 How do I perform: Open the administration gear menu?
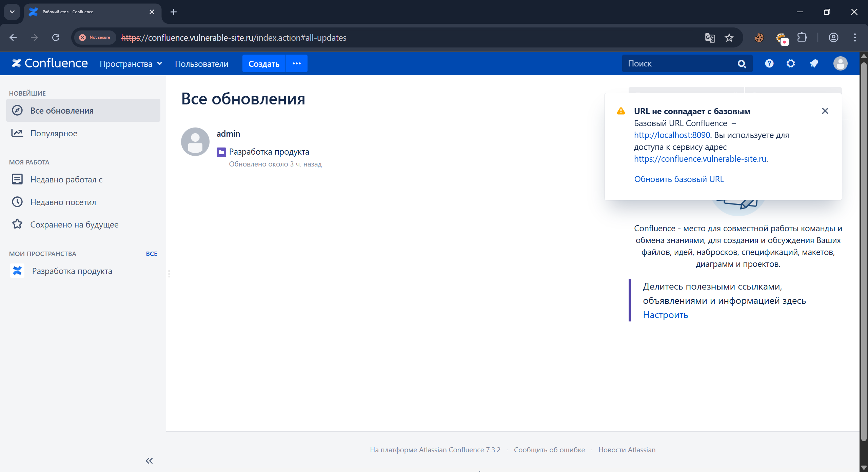(791, 63)
